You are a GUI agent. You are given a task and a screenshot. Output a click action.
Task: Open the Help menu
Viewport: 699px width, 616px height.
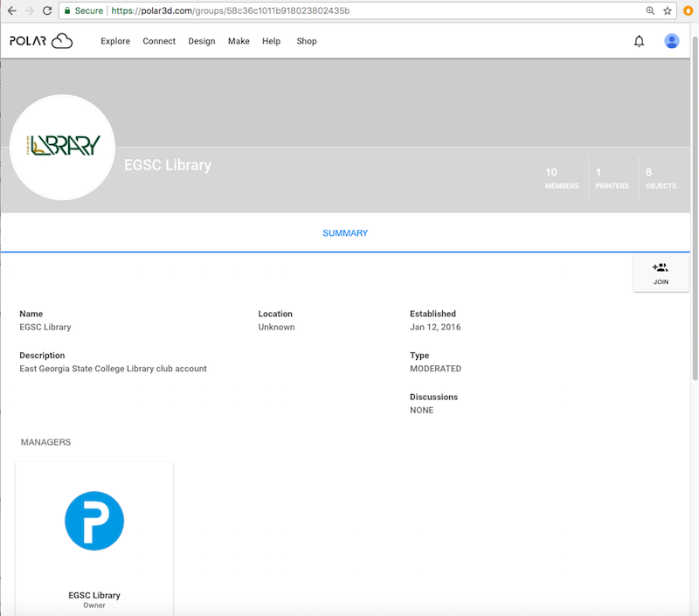(x=271, y=41)
